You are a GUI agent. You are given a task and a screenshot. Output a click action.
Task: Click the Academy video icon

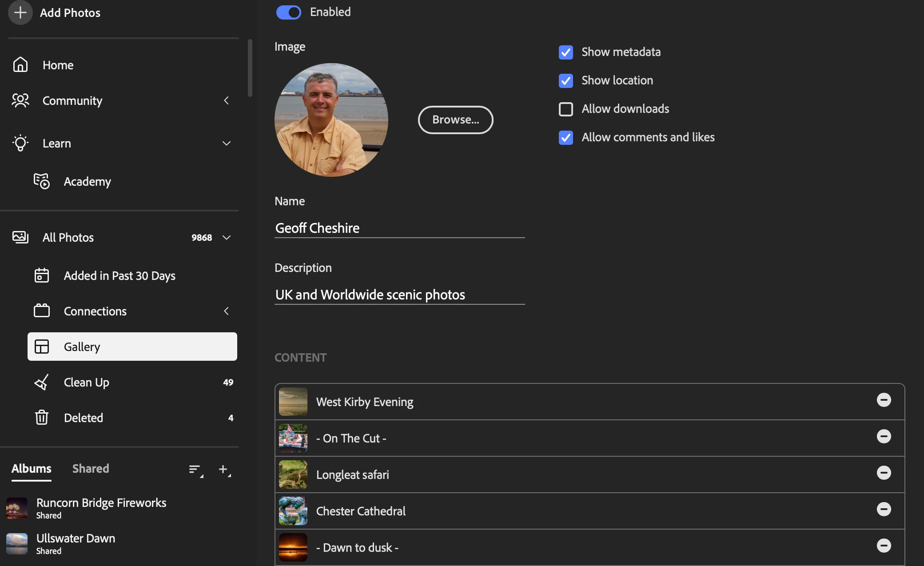[42, 181]
